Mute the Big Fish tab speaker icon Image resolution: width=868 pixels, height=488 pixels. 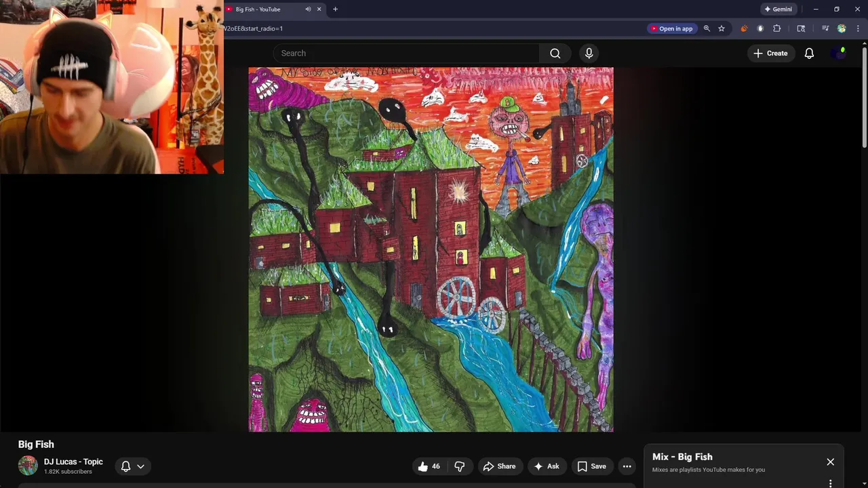tap(308, 9)
